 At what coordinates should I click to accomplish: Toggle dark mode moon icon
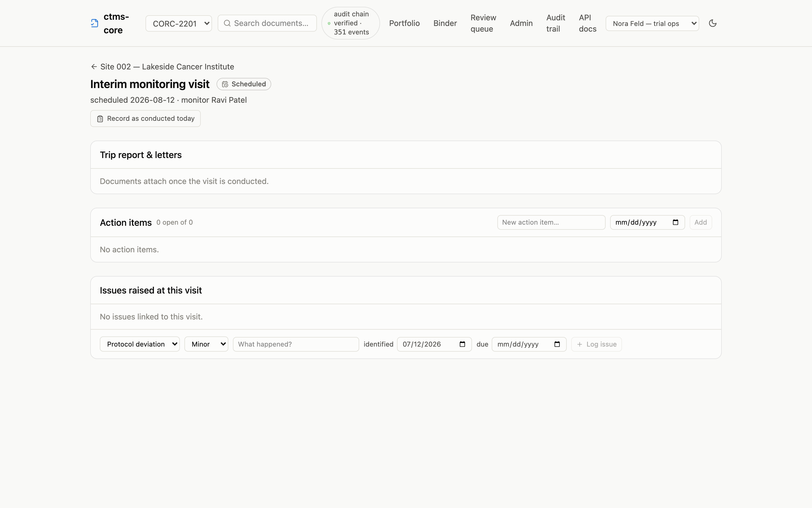(x=713, y=23)
